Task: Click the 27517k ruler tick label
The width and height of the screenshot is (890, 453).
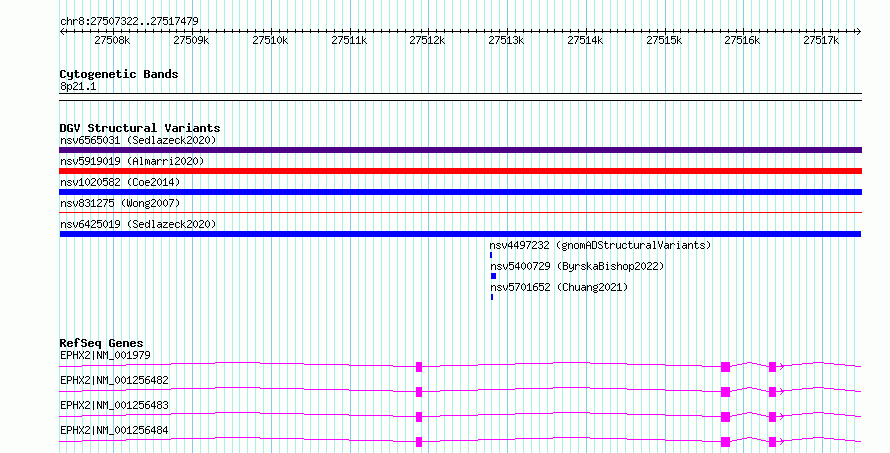Action: [x=821, y=40]
